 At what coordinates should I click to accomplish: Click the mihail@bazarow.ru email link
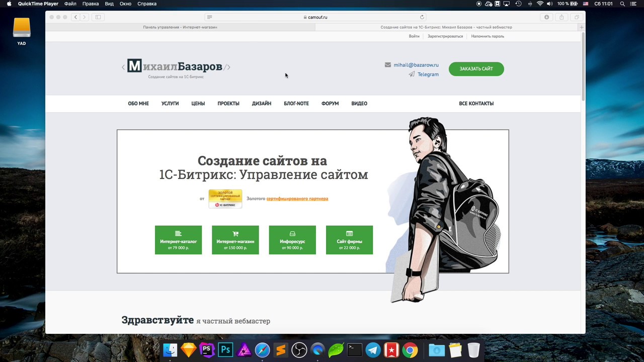pyautogui.click(x=416, y=65)
